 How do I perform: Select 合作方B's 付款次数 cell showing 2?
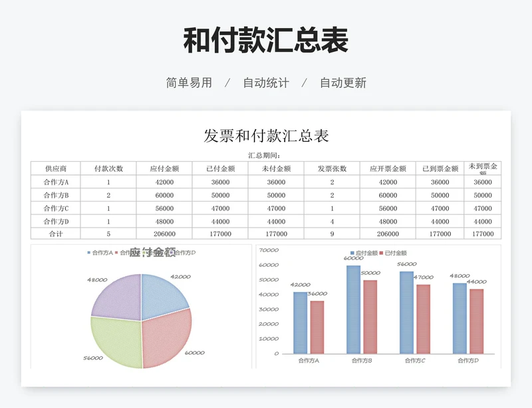click(x=108, y=195)
